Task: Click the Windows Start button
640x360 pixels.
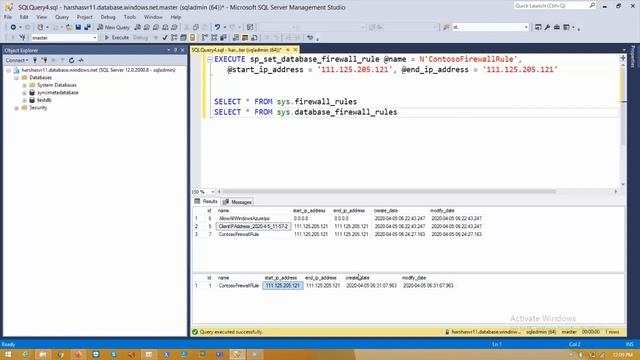Action: pos(8,354)
